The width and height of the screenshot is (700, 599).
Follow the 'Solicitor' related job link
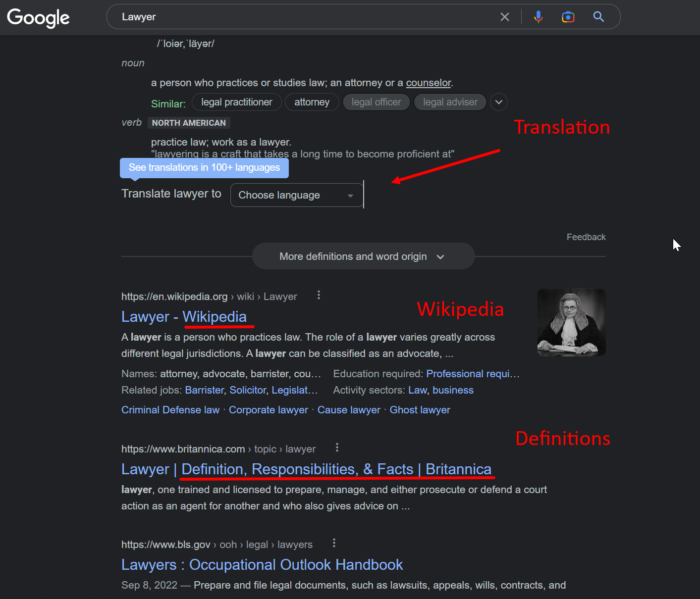click(x=248, y=390)
